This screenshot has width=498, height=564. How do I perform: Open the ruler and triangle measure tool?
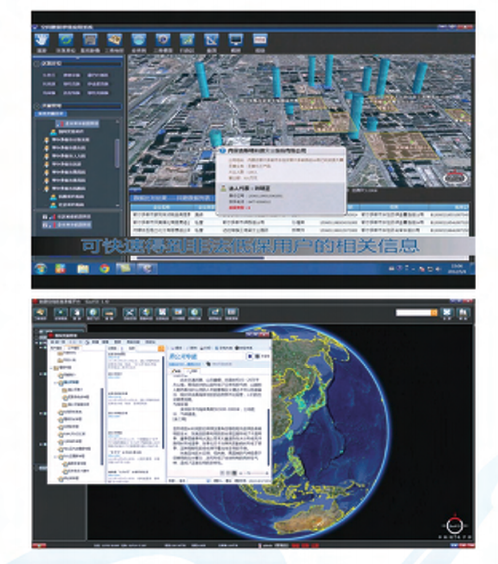tap(211, 40)
